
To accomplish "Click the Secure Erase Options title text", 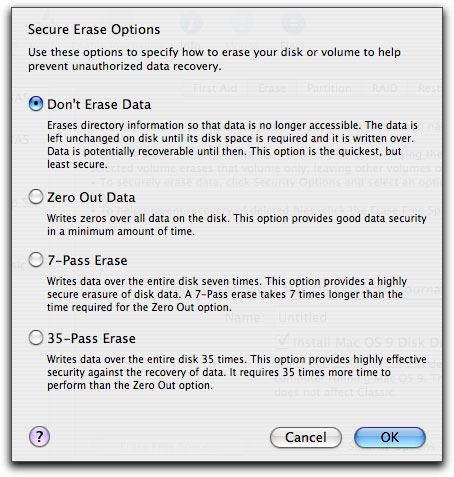I will 94,30.
